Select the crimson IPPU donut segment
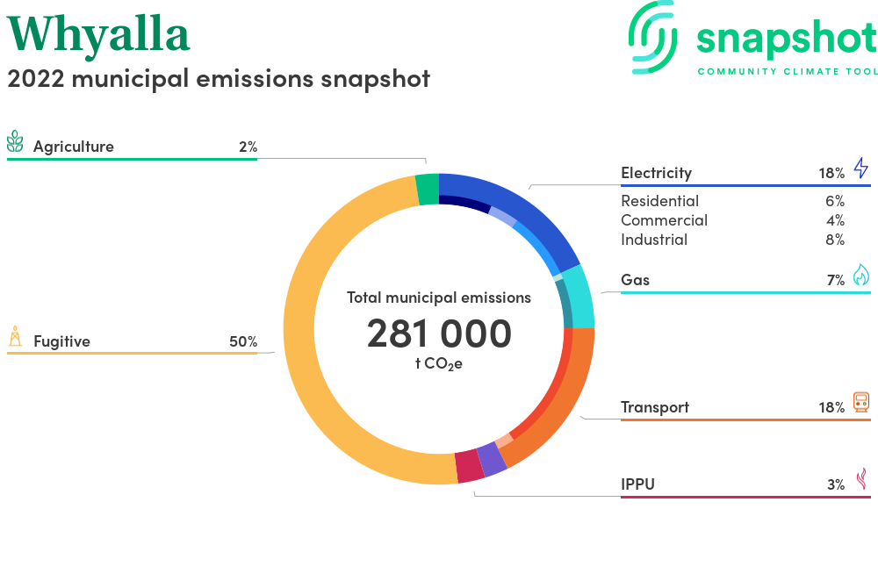The image size is (878, 588). pos(469,466)
